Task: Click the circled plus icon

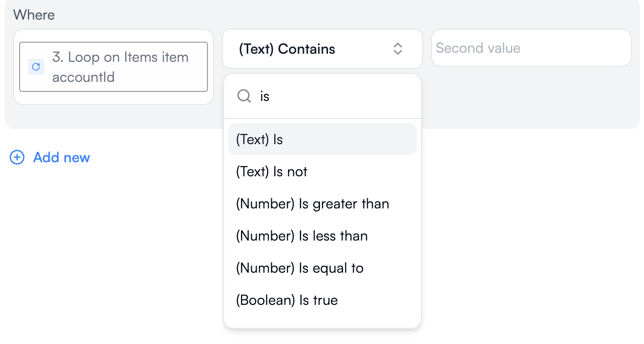Action: pos(17,158)
